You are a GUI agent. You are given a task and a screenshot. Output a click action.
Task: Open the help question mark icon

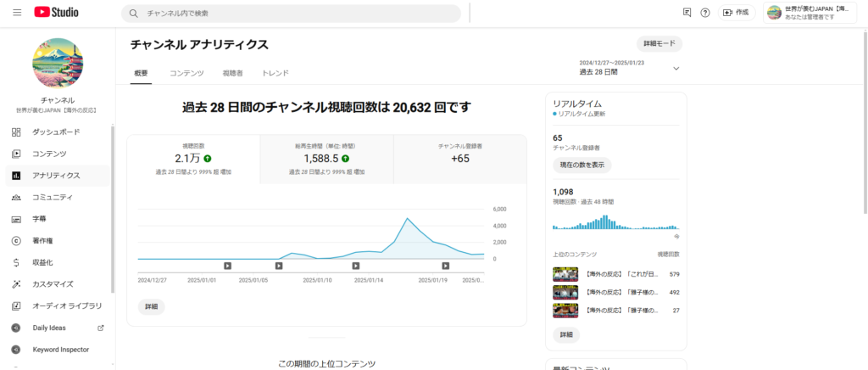pos(705,13)
